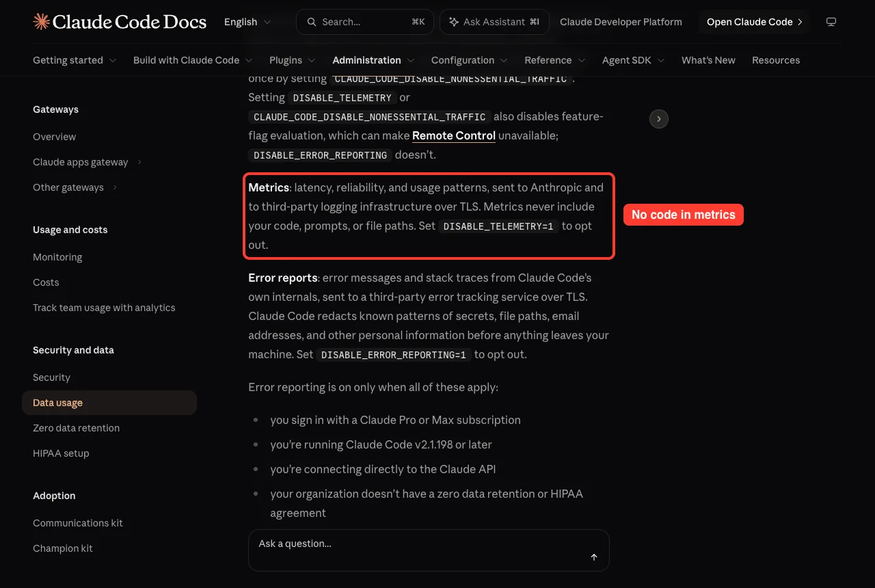Image resolution: width=875 pixels, height=588 pixels.
Task: Click the Usage and costs section heading
Action: pyautogui.click(x=70, y=230)
